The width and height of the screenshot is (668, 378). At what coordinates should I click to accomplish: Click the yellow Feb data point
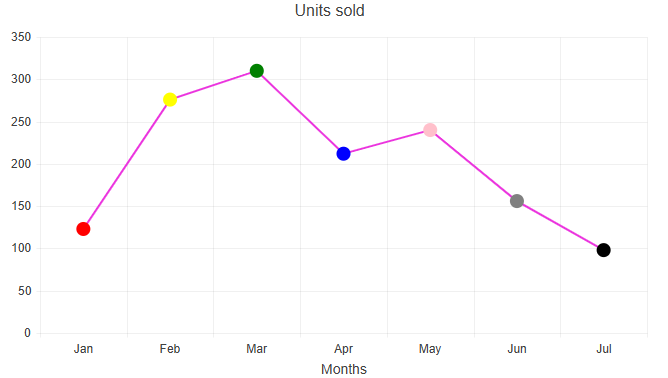(170, 100)
